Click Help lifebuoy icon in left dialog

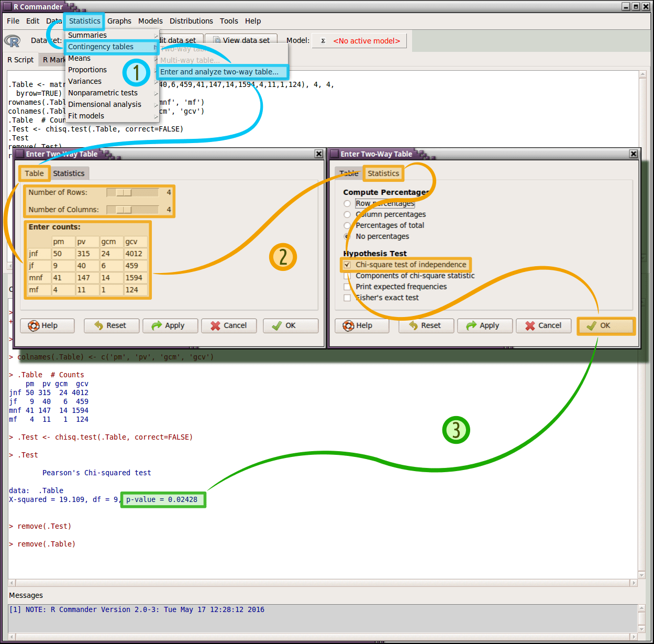[x=34, y=325]
